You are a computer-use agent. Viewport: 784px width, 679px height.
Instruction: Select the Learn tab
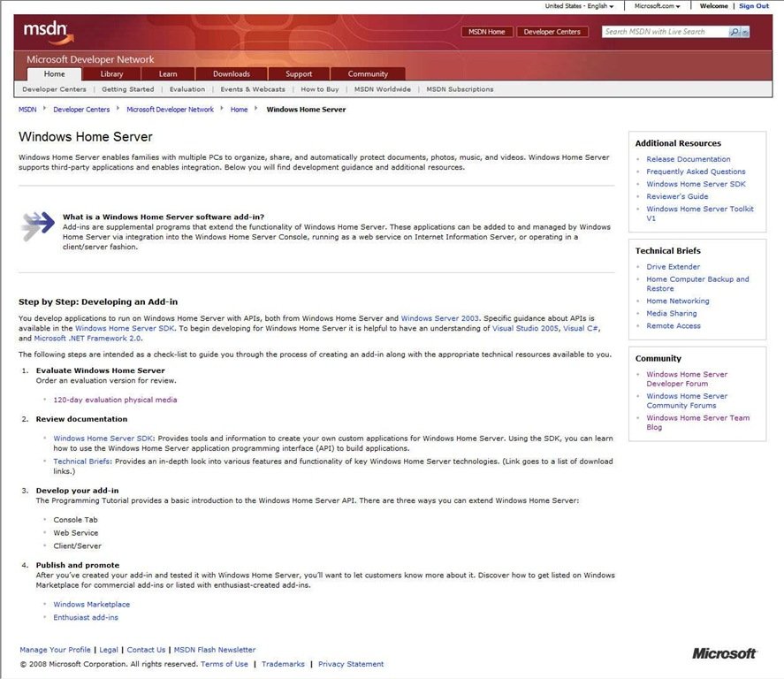pyautogui.click(x=168, y=74)
